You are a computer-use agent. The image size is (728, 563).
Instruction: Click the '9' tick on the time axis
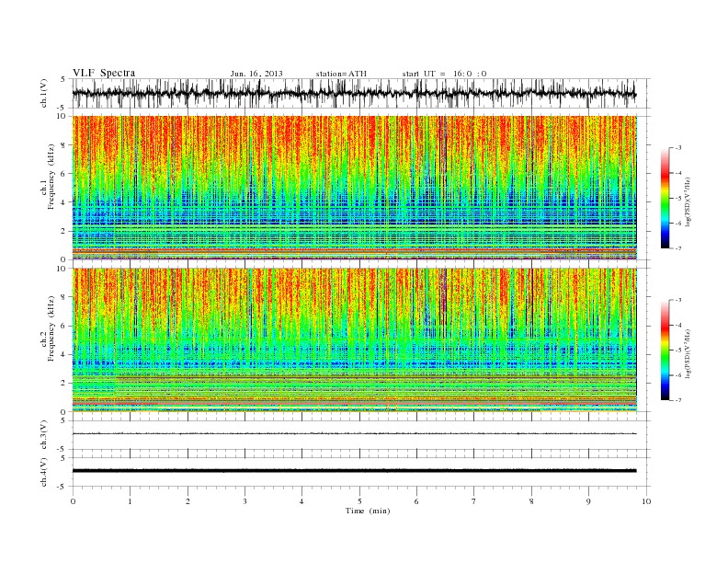(x=588, y=501)
